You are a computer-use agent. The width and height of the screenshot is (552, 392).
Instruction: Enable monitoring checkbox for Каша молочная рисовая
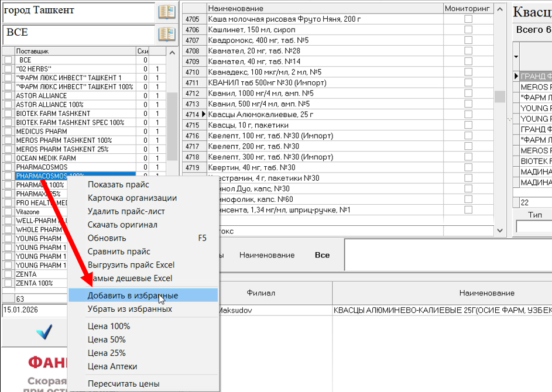coord(468,19)
